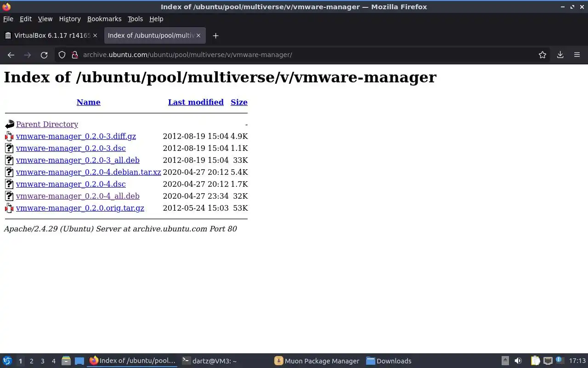Open the file manager from taskbar
Screen dimensions: 588x368
(66, 361)
